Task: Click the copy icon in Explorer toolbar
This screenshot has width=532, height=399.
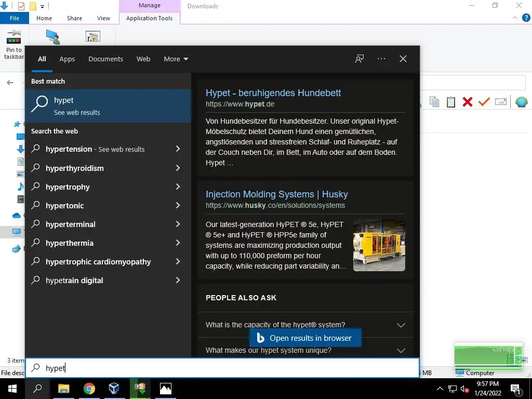Action: pos(434,101)
